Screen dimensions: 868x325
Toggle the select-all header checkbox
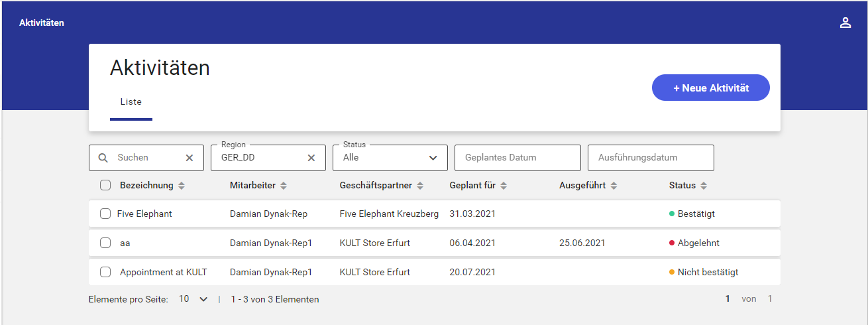[x=105, y=186]
